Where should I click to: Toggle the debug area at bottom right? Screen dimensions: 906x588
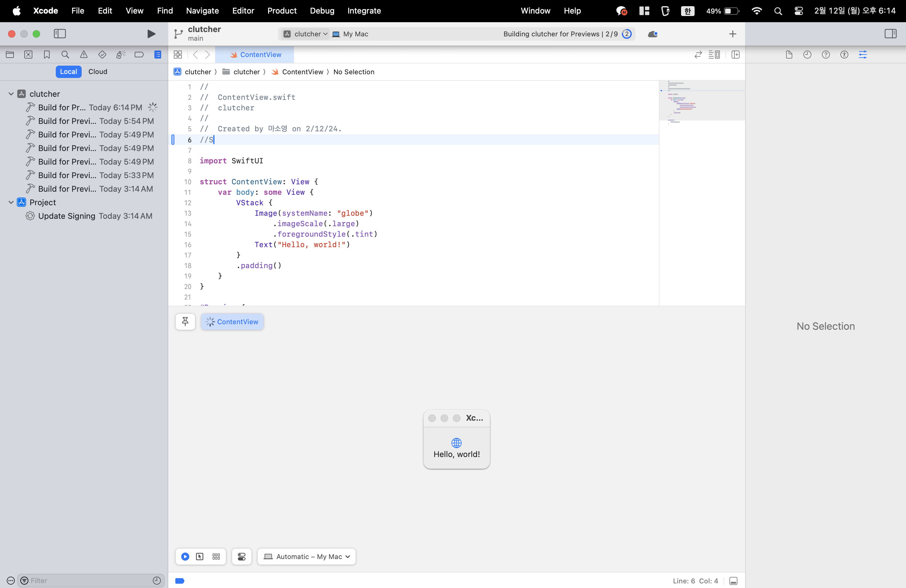733,581
